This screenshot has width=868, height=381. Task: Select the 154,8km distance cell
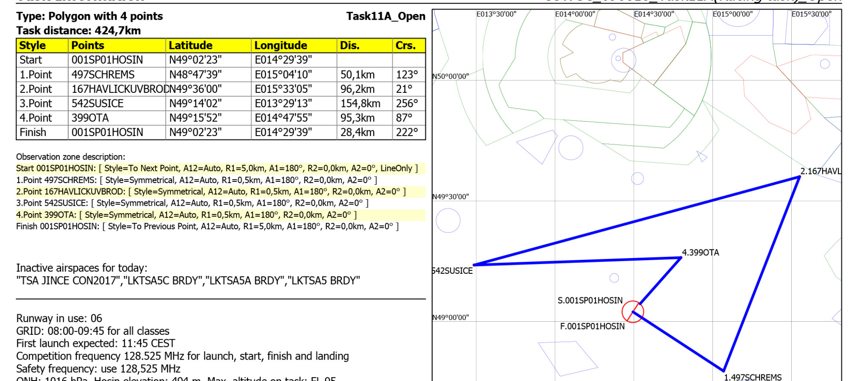[360, 104]
